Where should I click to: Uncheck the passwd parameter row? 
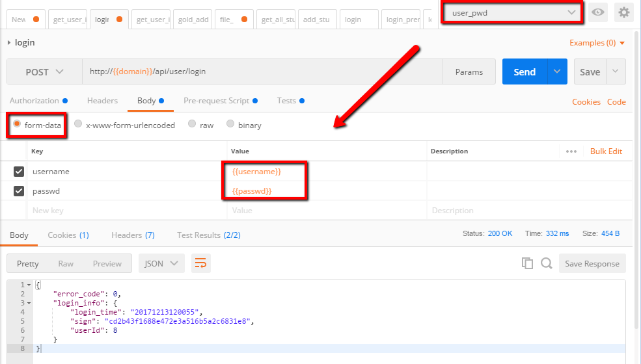click(19, 191)
